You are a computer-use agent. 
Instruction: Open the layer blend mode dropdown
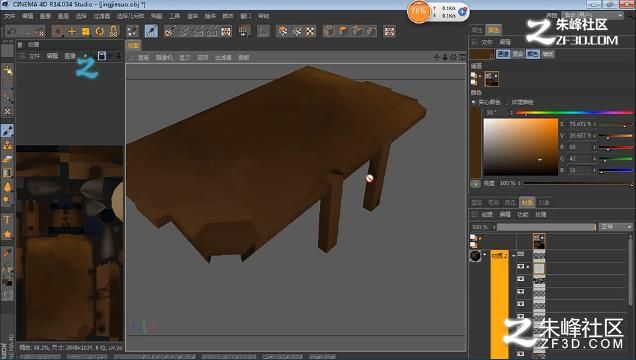click(x=615, y=227)
